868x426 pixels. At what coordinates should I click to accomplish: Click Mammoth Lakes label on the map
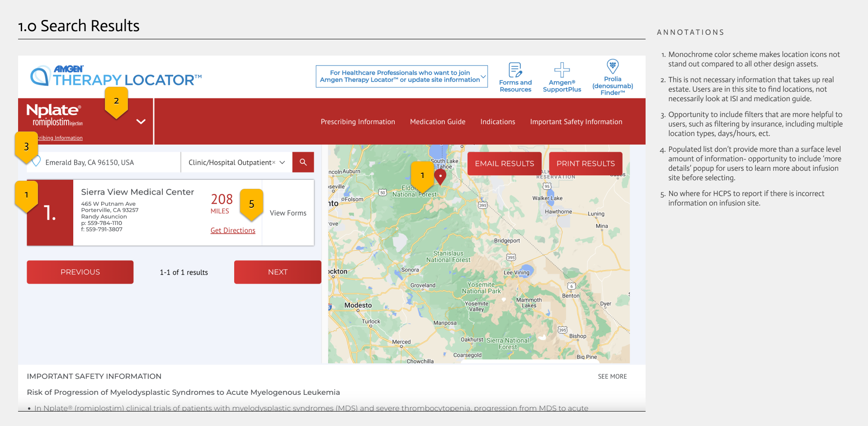(529, 303)
